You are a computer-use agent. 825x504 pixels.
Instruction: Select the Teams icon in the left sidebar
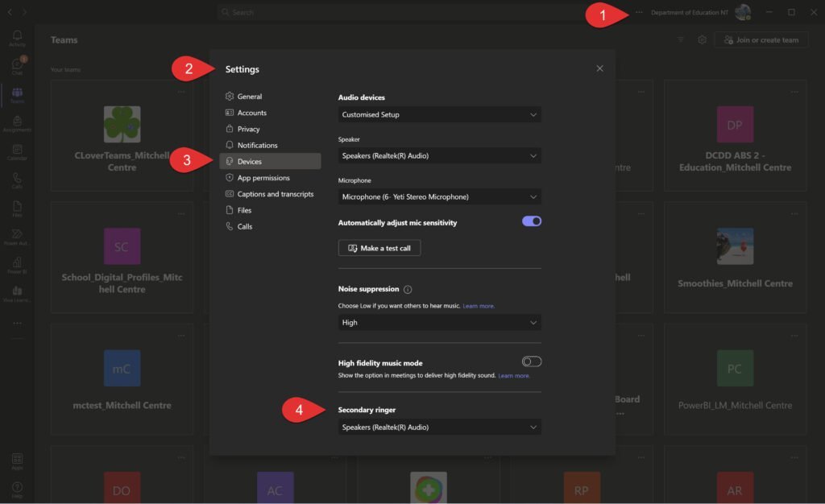click(x=17, y=95)
